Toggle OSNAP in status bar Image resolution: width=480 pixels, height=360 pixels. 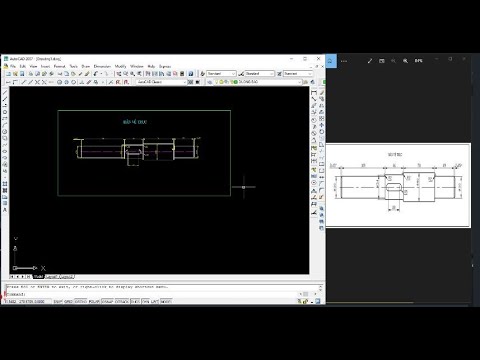point(107,301)
